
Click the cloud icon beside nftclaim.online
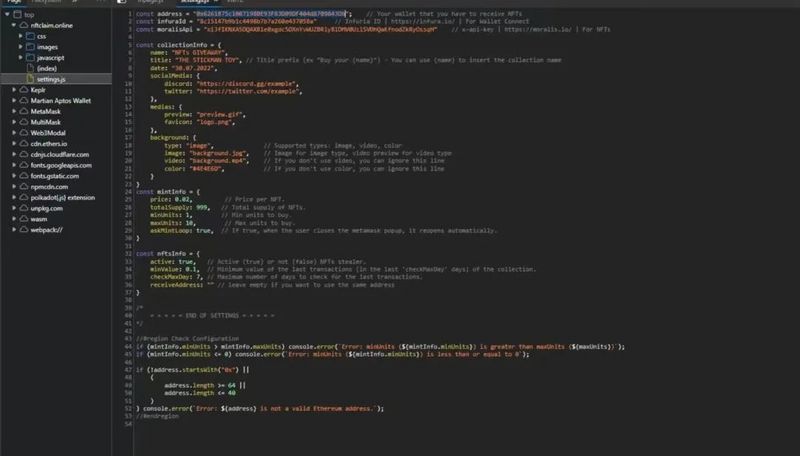point(24,25)
